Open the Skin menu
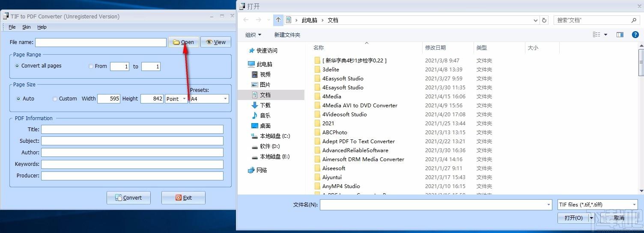The image size is (644, 233). pyautogui.click(x=27, y=27)
